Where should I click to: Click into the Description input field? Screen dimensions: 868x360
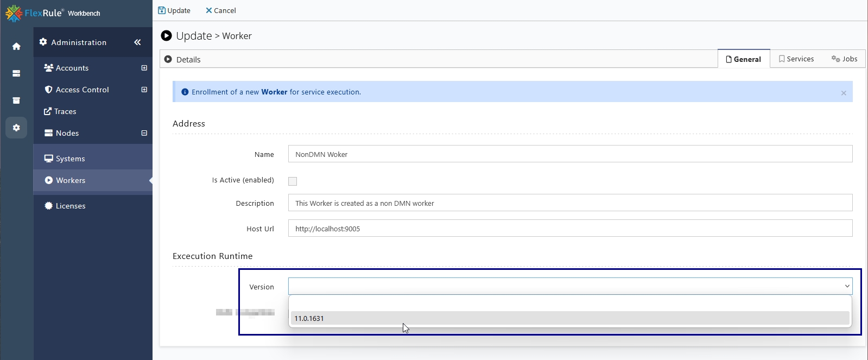(x=570, y=203)
